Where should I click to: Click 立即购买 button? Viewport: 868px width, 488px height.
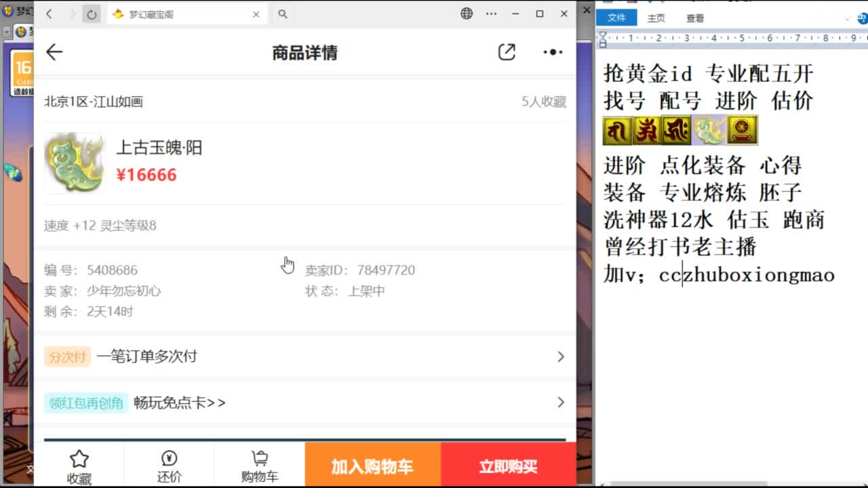pos(508,465)
